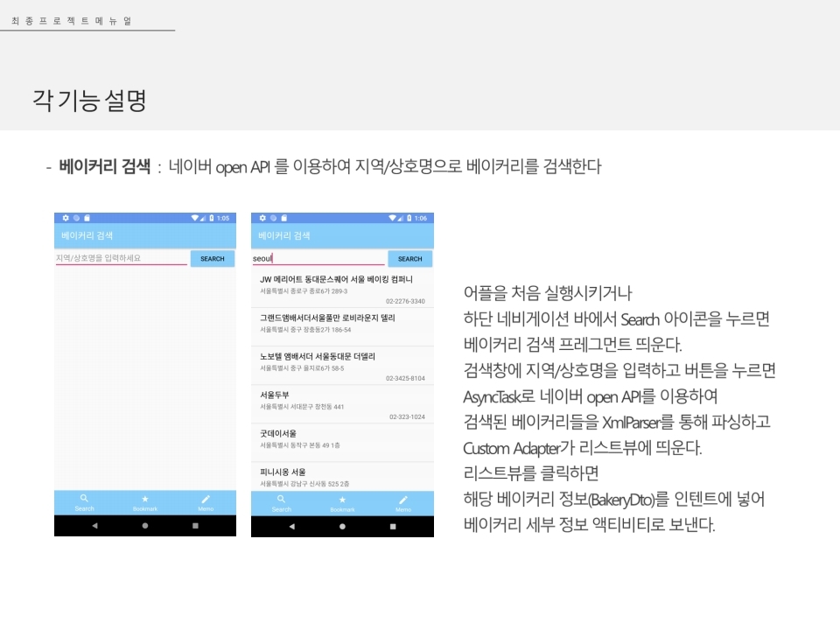
Task: Tap Bookmark star icon in right phone
Action: (x=342, y=500)
